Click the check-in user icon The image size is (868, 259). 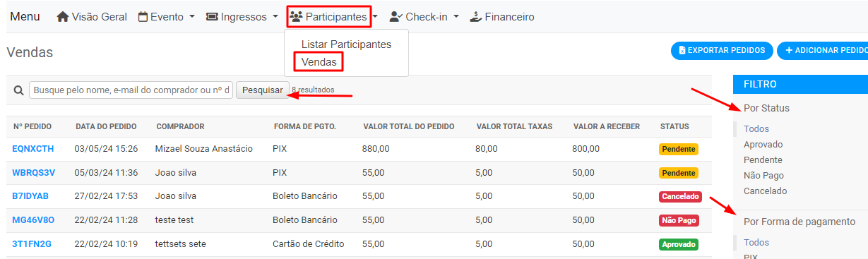(396, 16)
